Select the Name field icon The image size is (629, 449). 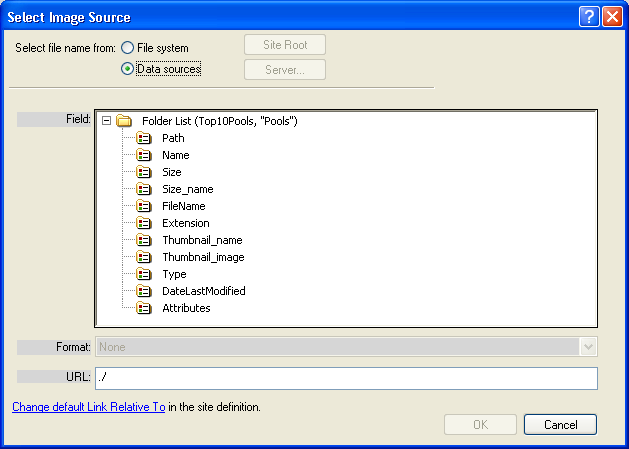pyautogui.click(x=144, y=155)
